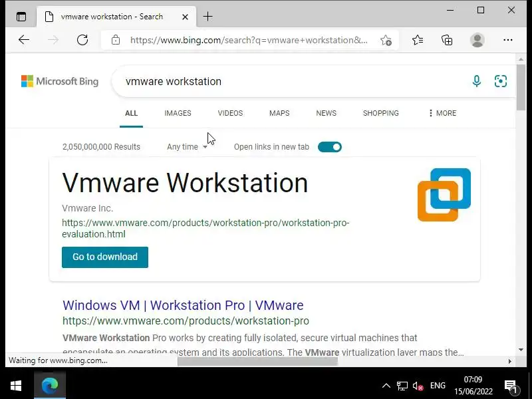Open the Favorites list
The height and width of the screenshot is (399, 532).
point(418,40)
